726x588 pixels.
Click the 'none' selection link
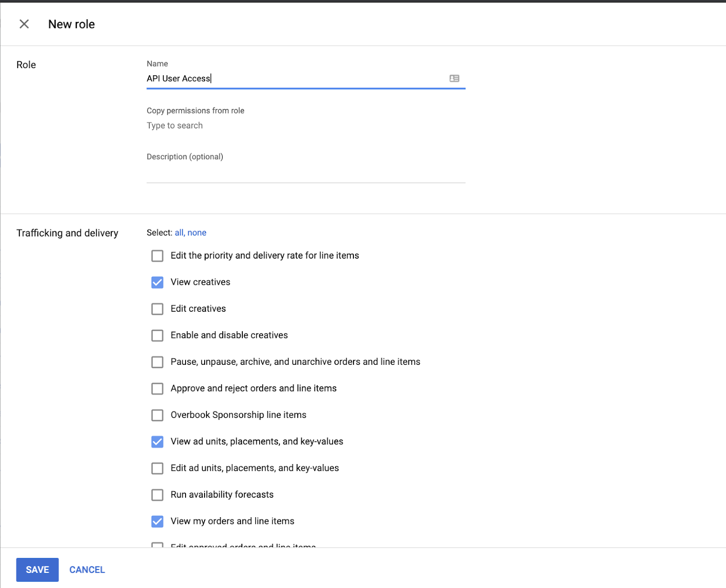(x=197, y=233)
